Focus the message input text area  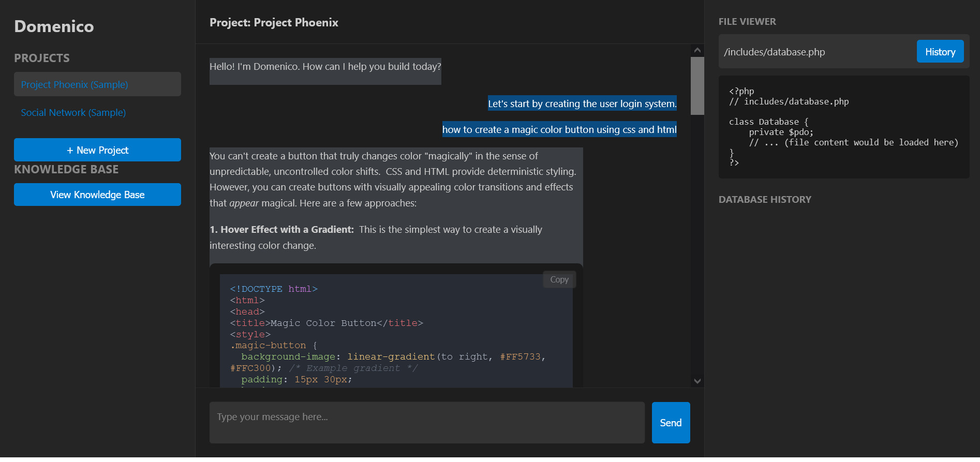(x=427, y=423)
